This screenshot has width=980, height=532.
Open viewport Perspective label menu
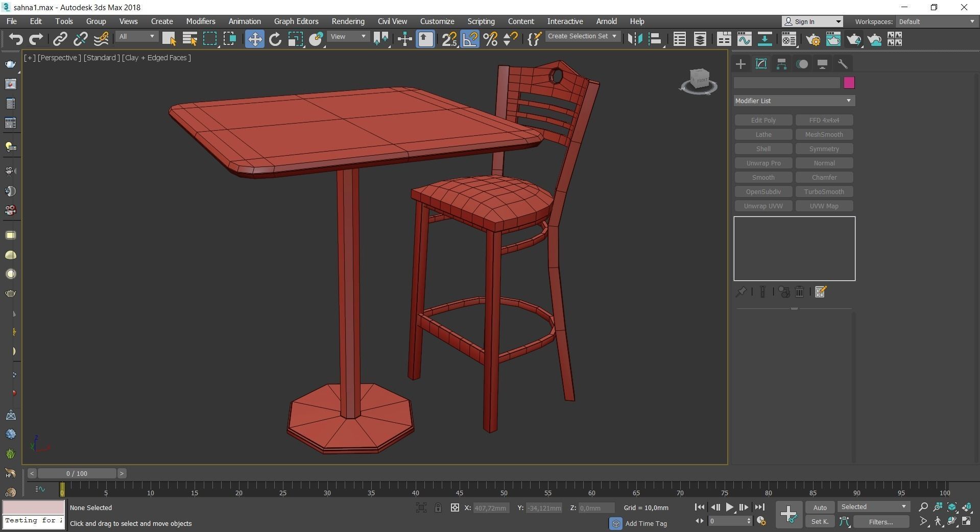pos(59,58)
